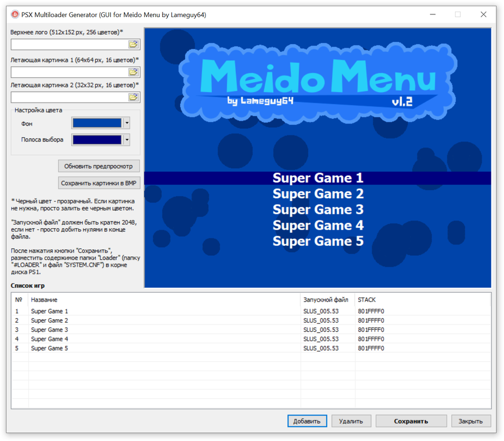Click 801FFFF0 stack value in row 4
Screen dimensions: 504x441
(x=371, y=339)
